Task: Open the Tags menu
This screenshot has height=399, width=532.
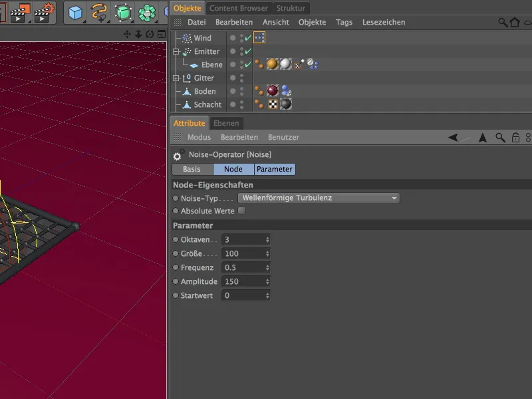Action: [344, 23]
